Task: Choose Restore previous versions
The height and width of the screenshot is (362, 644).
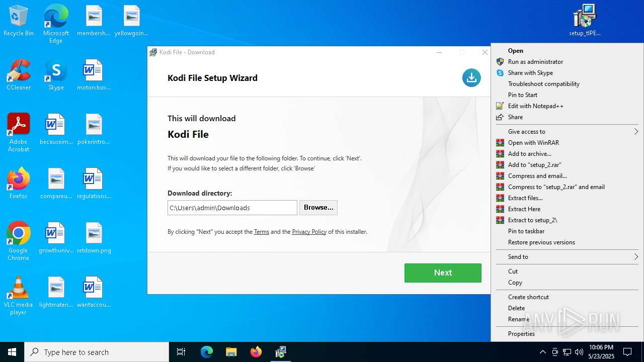Action: click(x=567, y=242)
